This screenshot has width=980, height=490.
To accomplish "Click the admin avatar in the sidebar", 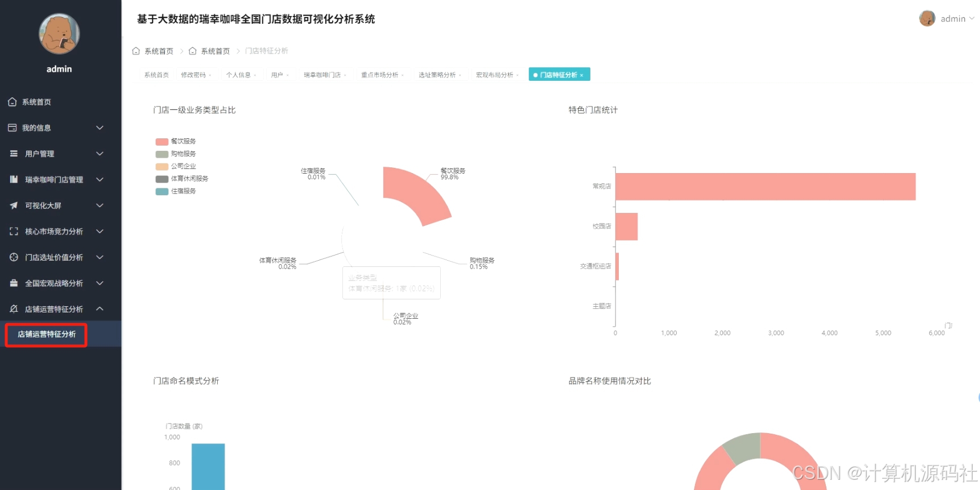I will coord(59,34).
